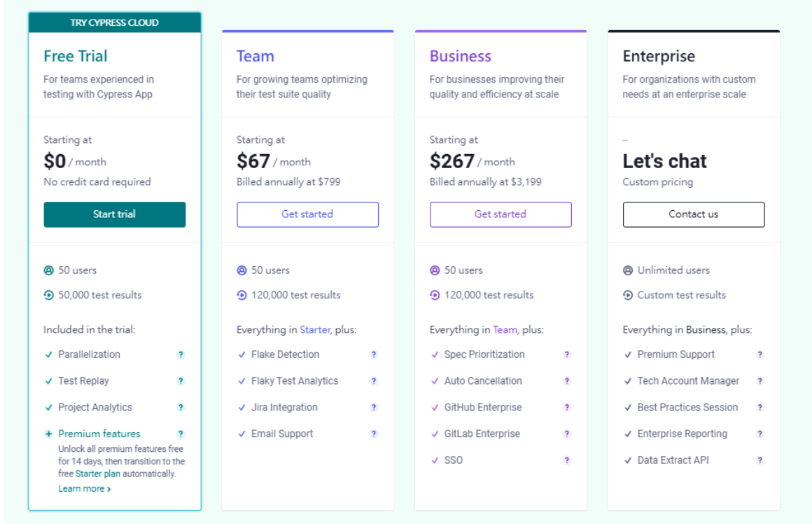Click the Team plan heading

click(x=255, y=56)
